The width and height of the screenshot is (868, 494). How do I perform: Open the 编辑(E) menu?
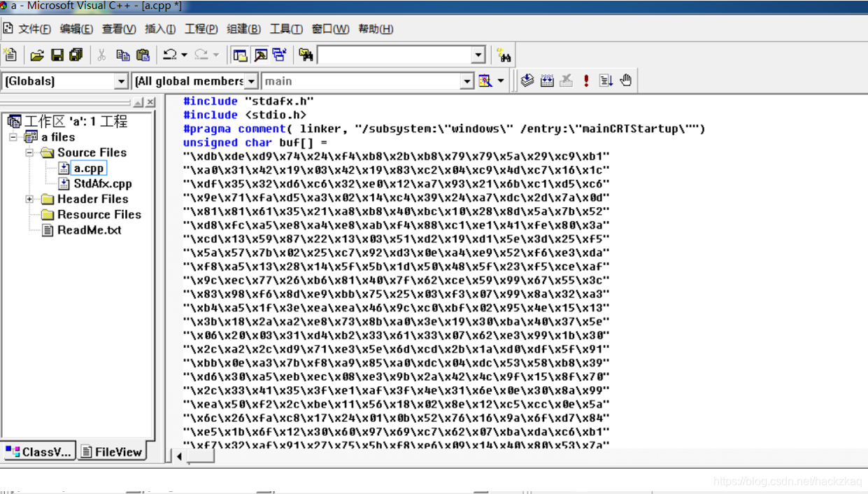click(x=76, y=29)
